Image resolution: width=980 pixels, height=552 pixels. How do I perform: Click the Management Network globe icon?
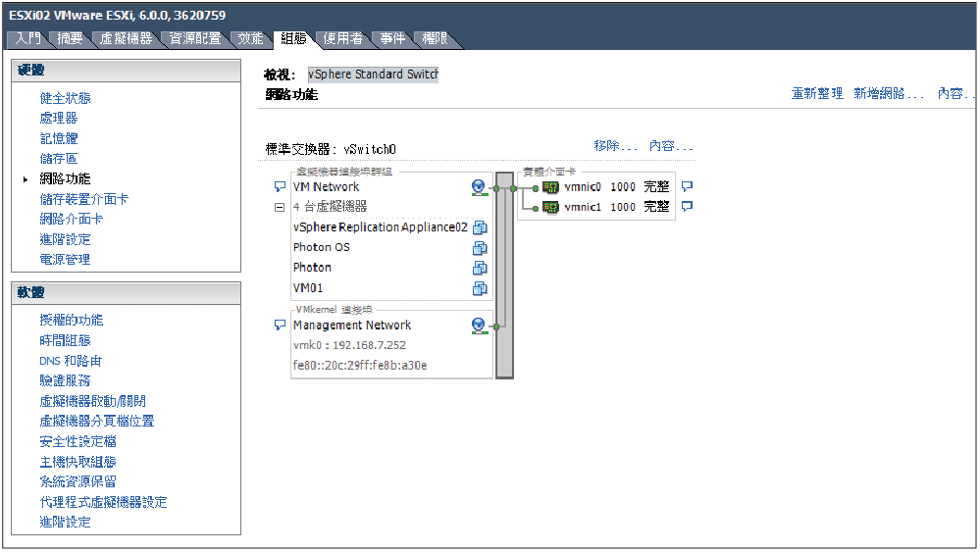(x=480, y=326)
